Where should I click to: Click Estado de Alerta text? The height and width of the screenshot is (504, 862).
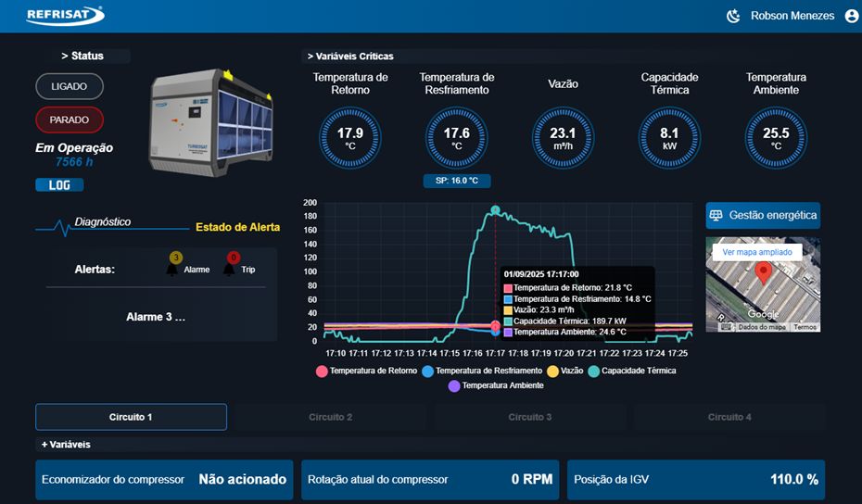237,227
